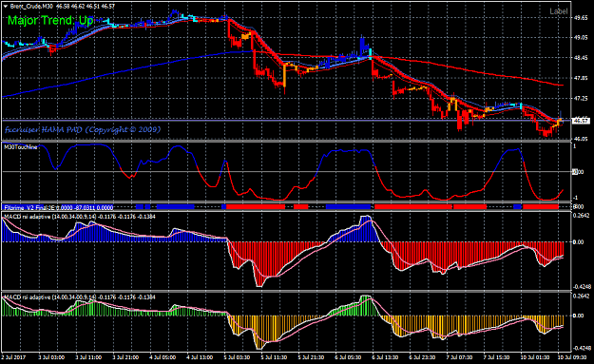594x364 pixels.
Task: Click the 47.25 price axis value
Action: point(581,99)
